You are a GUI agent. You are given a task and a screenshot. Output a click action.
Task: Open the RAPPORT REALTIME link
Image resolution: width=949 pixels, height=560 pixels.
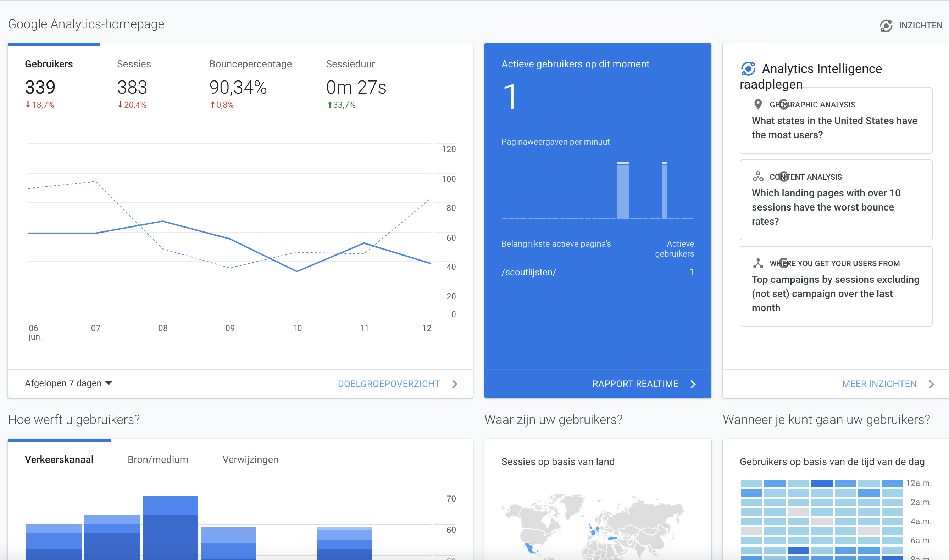pos(635,384)
